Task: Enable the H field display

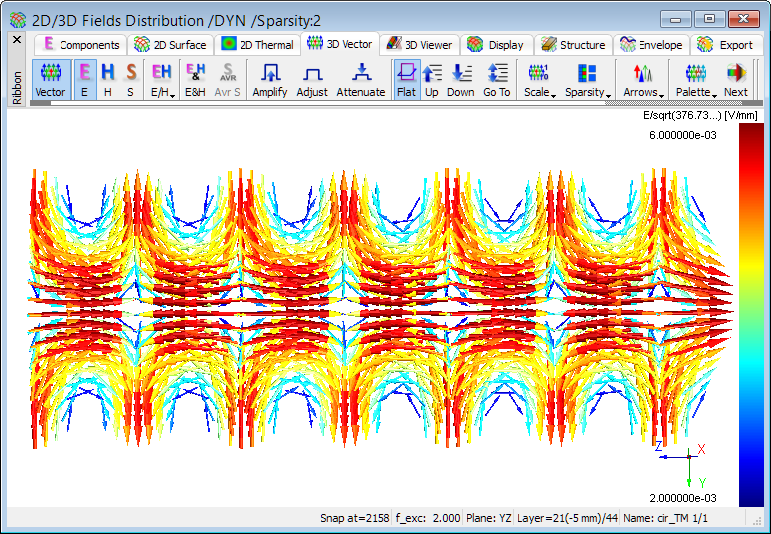Action: 108,79
